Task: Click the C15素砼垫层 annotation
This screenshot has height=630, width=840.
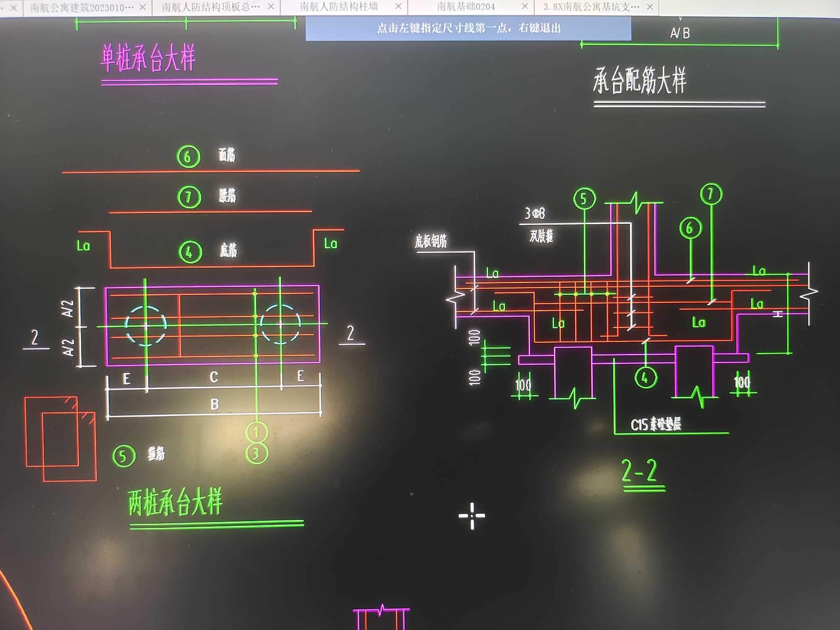Action: [656, 424]
